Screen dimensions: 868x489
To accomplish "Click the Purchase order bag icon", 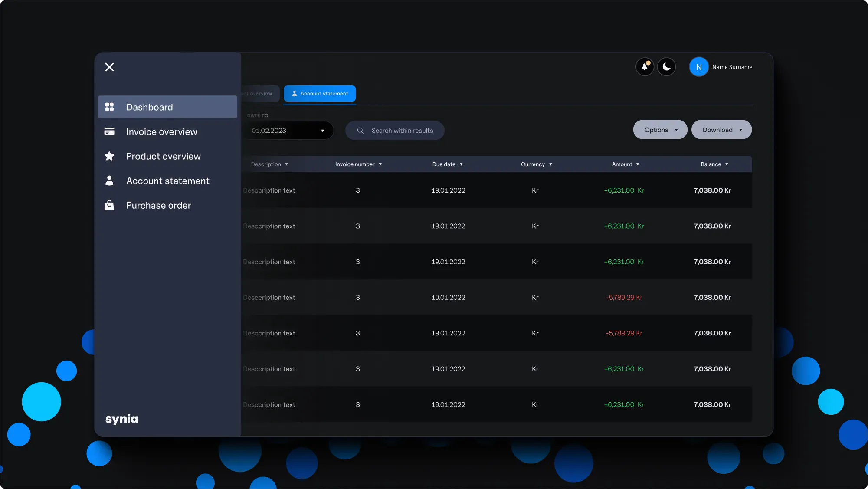I will 109,205.
